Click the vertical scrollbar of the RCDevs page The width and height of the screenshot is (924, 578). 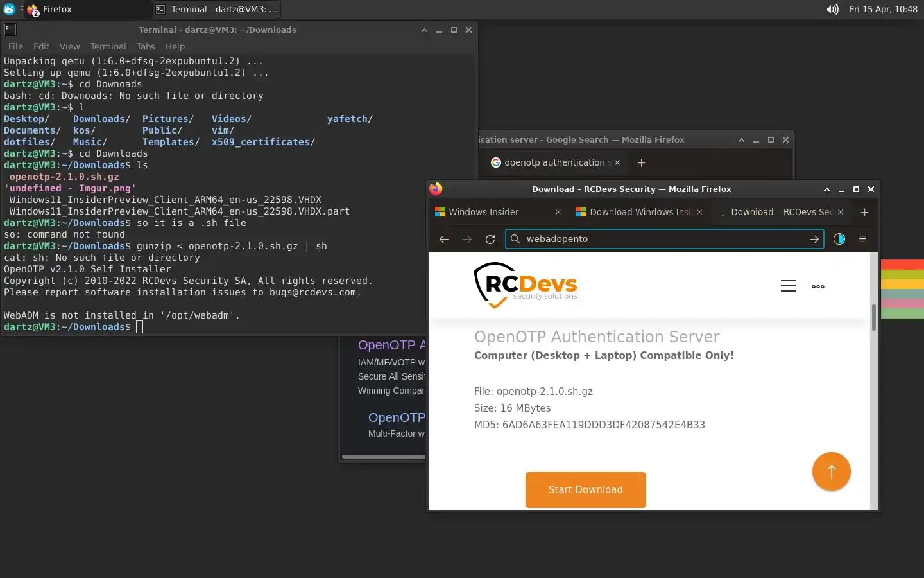point(873,318)
